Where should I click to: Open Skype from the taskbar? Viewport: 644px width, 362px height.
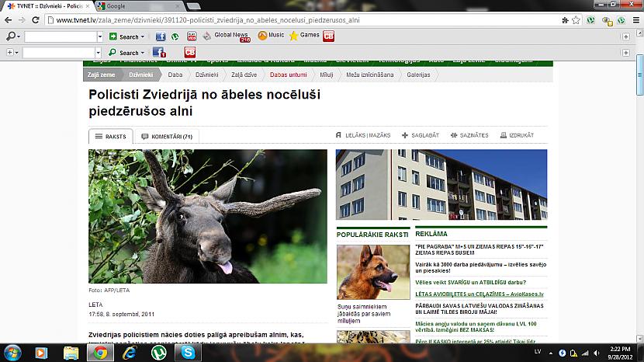188,353
